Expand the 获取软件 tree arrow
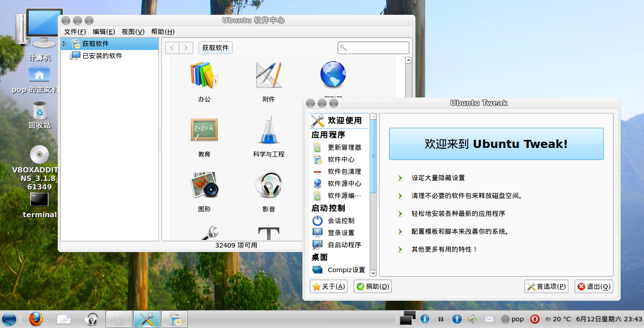Screen dimensions: 644x328 (x=64, y=43)
